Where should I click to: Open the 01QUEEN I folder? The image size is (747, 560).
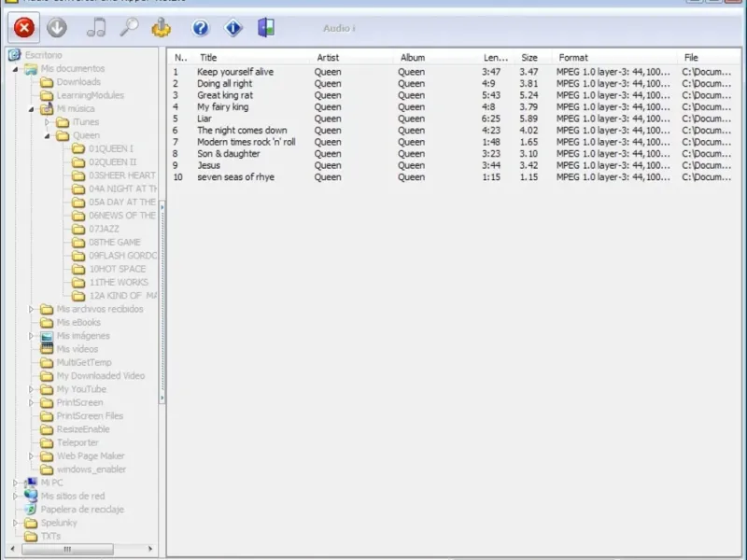(103, 148)
